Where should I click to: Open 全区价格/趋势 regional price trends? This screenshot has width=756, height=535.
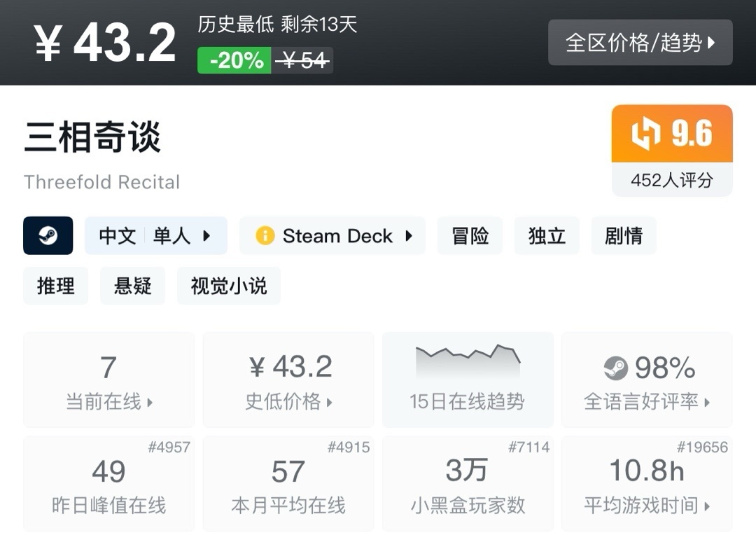click(640, 43)
